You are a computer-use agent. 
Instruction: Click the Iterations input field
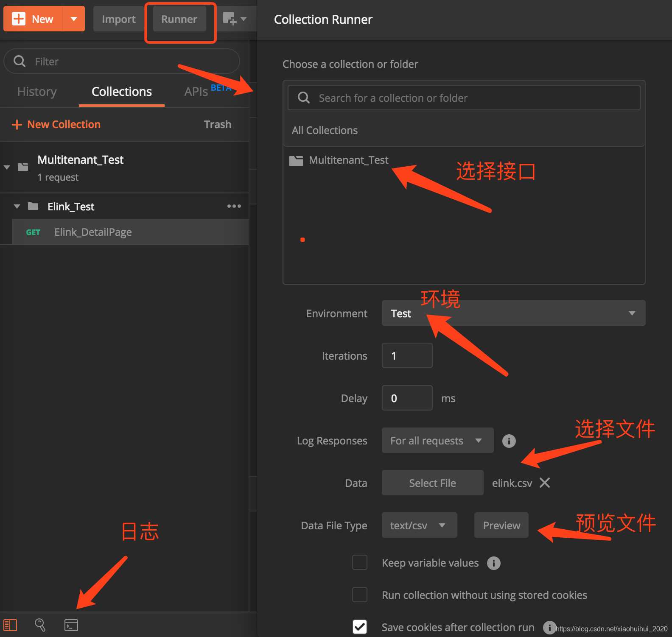pos(407,355)
